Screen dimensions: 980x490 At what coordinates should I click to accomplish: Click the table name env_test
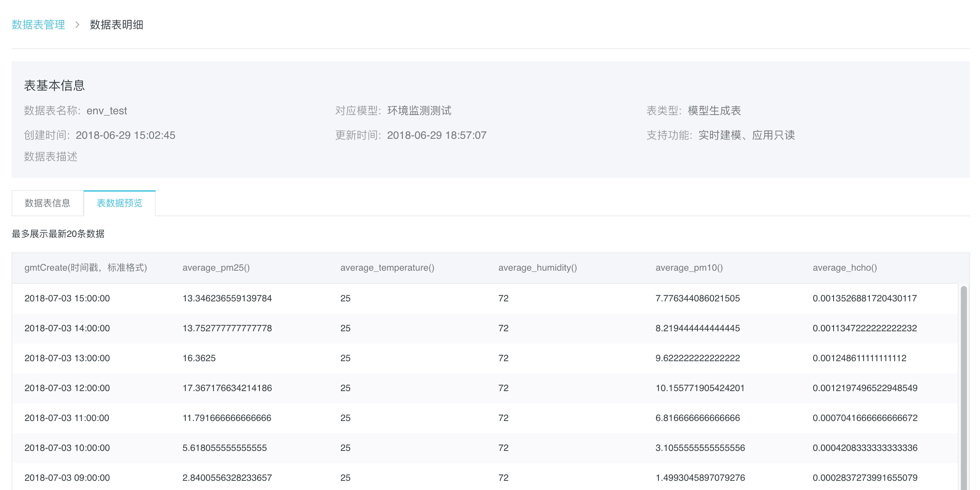click(x=107, y=111)
